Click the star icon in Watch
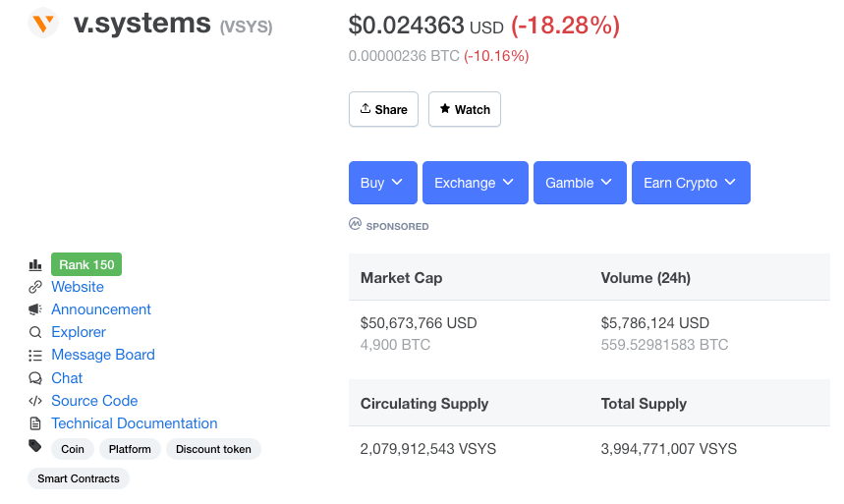Viewport: 844px width, 504px height. [x=445, y=109]
